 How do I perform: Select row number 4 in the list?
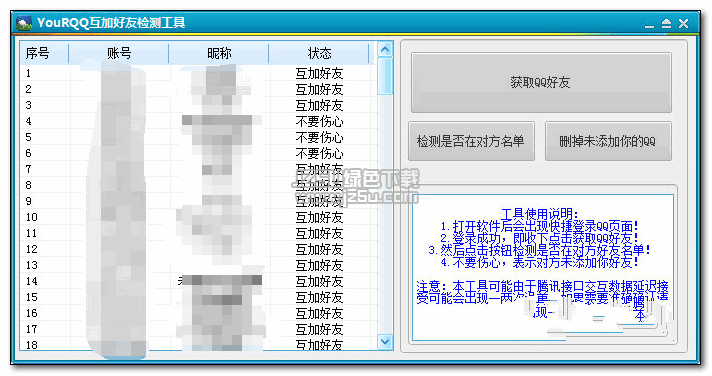[x=198, y=121]
